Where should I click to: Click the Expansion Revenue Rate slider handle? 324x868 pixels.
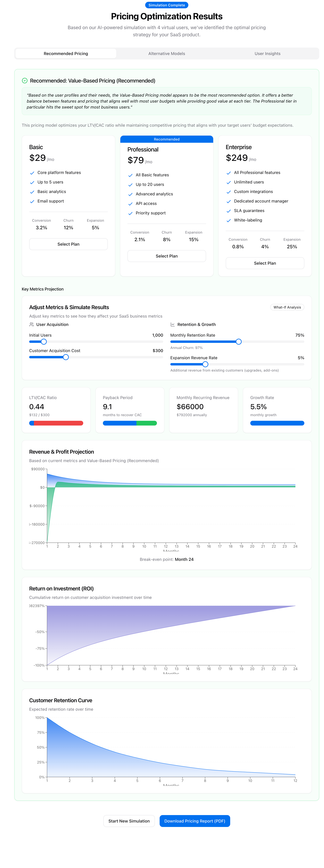(x=205, y=364)
